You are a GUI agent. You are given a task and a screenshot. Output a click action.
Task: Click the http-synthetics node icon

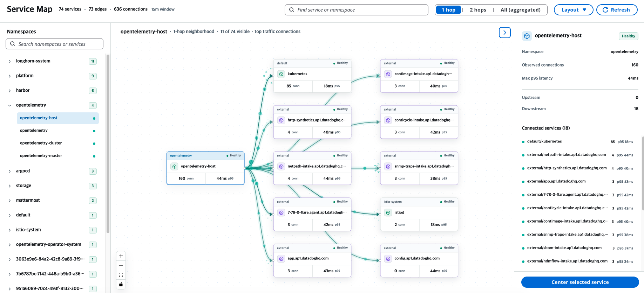pos(281,120)
